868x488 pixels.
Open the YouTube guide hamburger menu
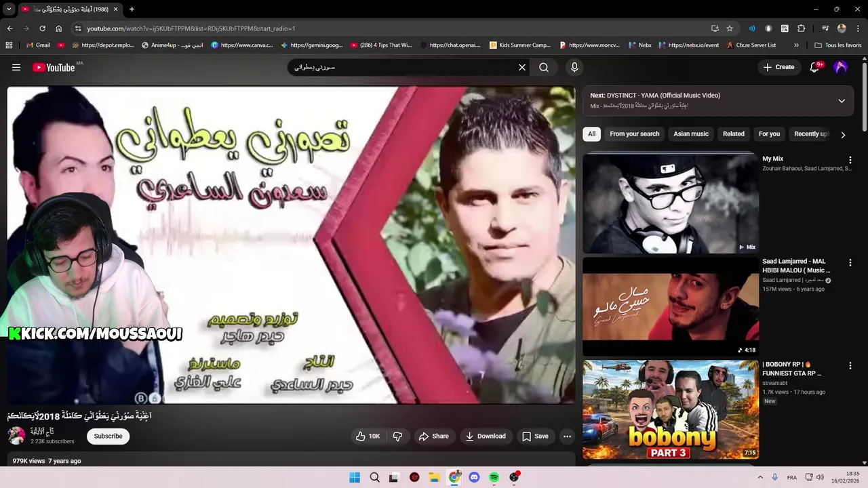coord(16,67)
